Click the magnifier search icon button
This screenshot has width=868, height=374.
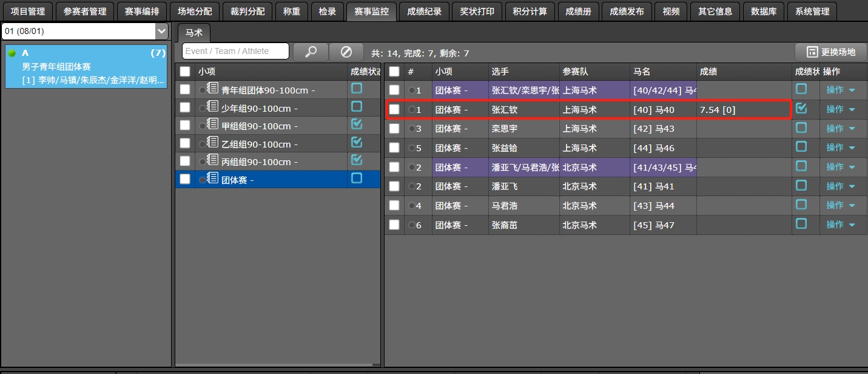pyautogui.click(x=311, y=52)
